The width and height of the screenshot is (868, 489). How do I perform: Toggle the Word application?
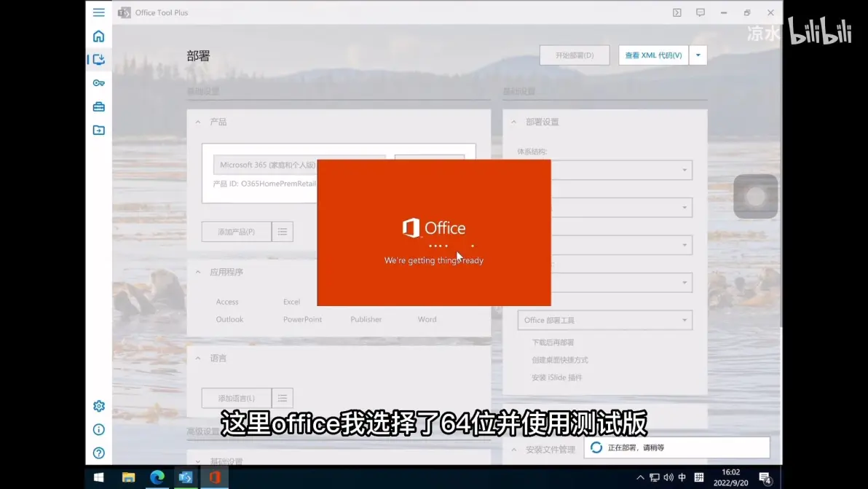(x=427, y=319)
